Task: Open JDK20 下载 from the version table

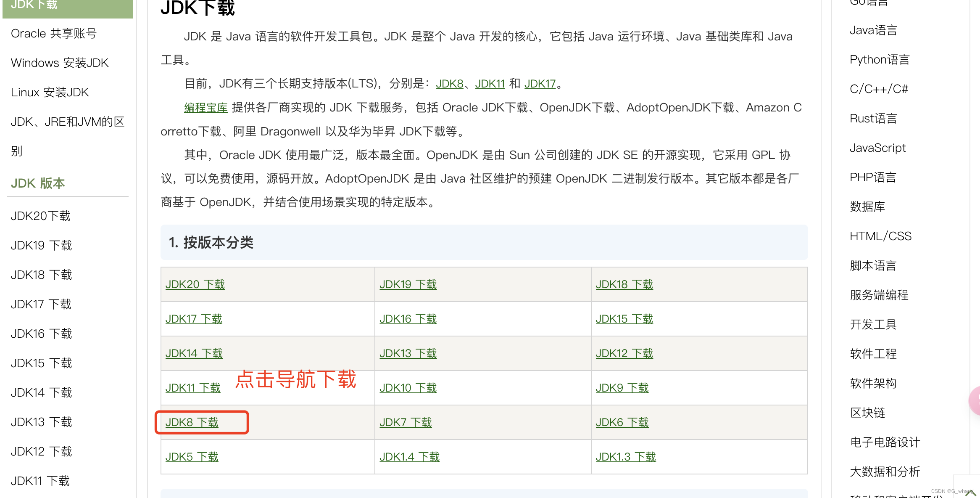Action: click(195, 284)
